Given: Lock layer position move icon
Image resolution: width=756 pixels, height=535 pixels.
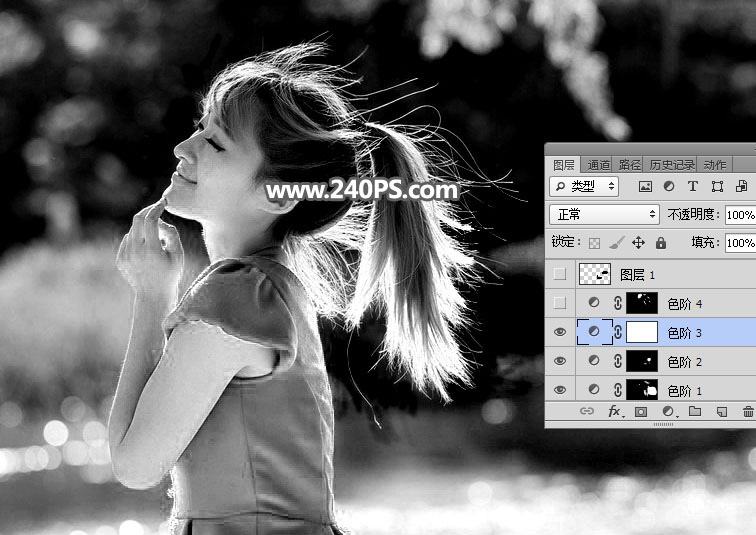Looking at the screenshot, I should pyautogui.click(x=638, y=242).
